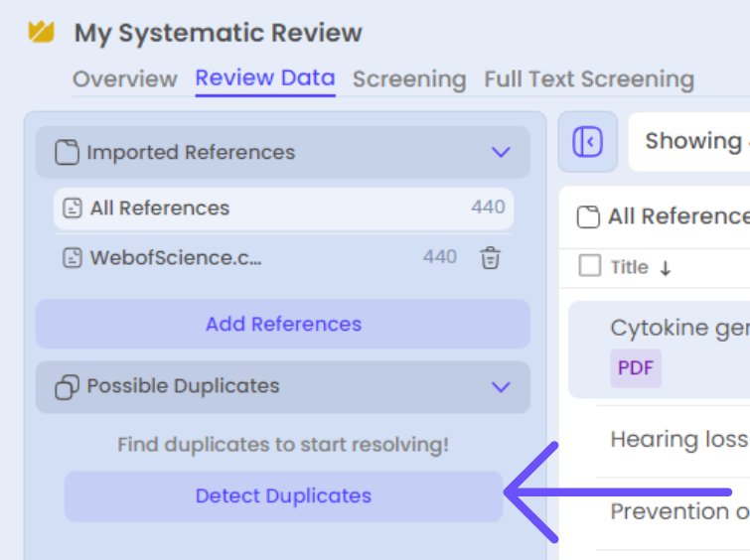750x560 pixels.
Task: Open the PDF badge on Cytokine reference
Action: pos(636,368)
